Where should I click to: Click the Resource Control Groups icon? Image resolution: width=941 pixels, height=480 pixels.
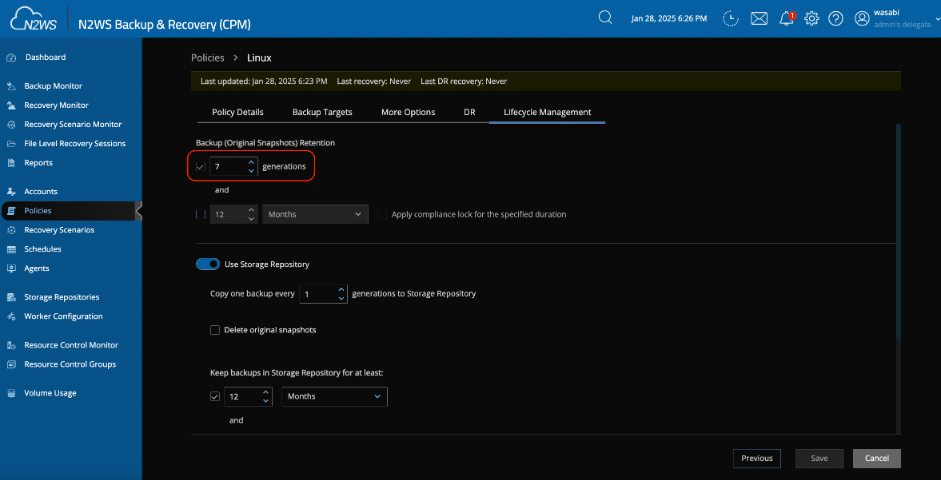pyautogui.click(x=10, y=365)
